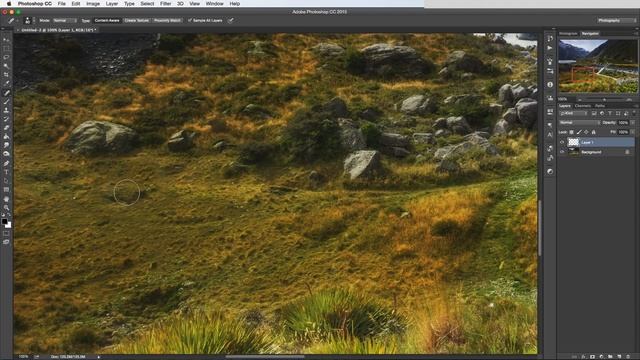Select the Type tool
This screenshot has width=640, height=360.
coord(6,172)
